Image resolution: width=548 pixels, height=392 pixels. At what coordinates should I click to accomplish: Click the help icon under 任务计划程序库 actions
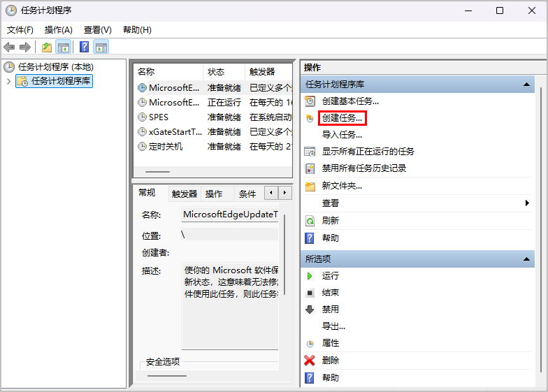[310, 238]
